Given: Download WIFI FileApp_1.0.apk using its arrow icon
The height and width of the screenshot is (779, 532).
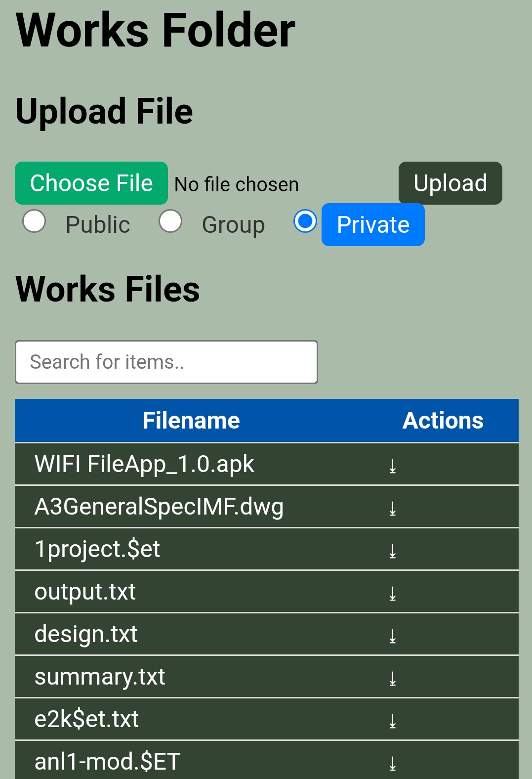Looking at the screenshot, I should pyautogui.click(x=393, y=466).
